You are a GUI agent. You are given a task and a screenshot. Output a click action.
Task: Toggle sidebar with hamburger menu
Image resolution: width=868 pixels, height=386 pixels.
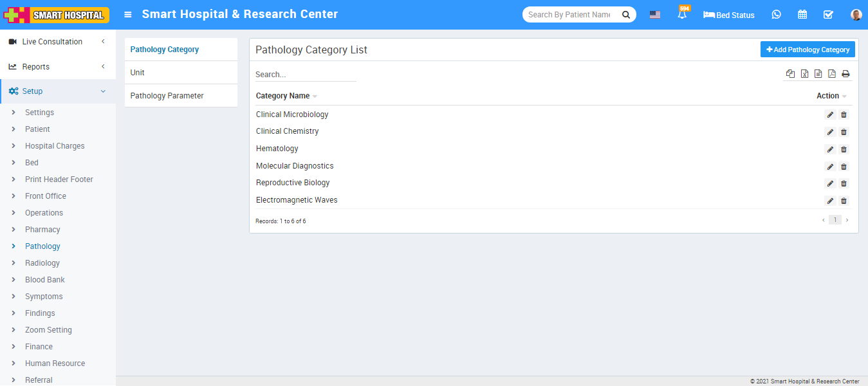click(128, 15)
